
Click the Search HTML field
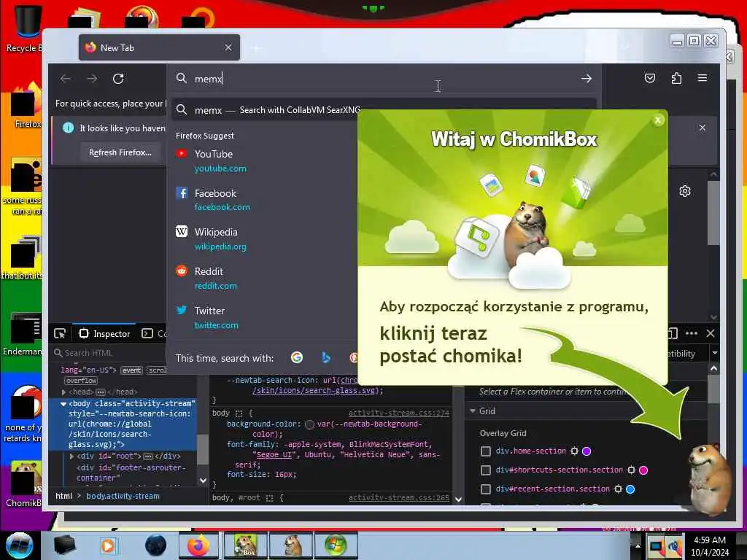(x=108, y=353)
